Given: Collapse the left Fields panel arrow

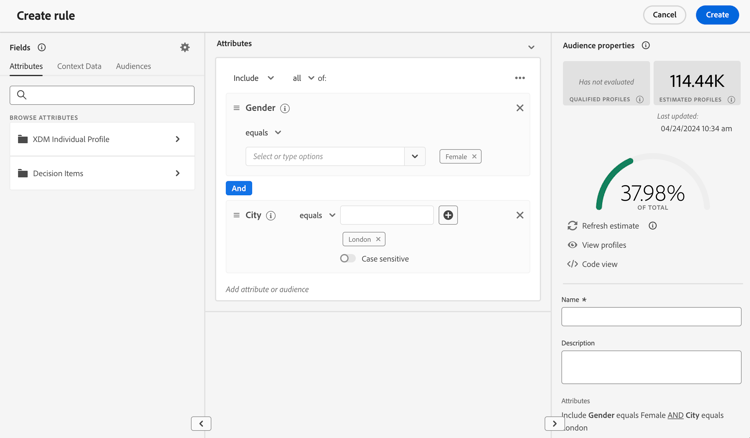Looking at the screenshot, I should [201, 424].
